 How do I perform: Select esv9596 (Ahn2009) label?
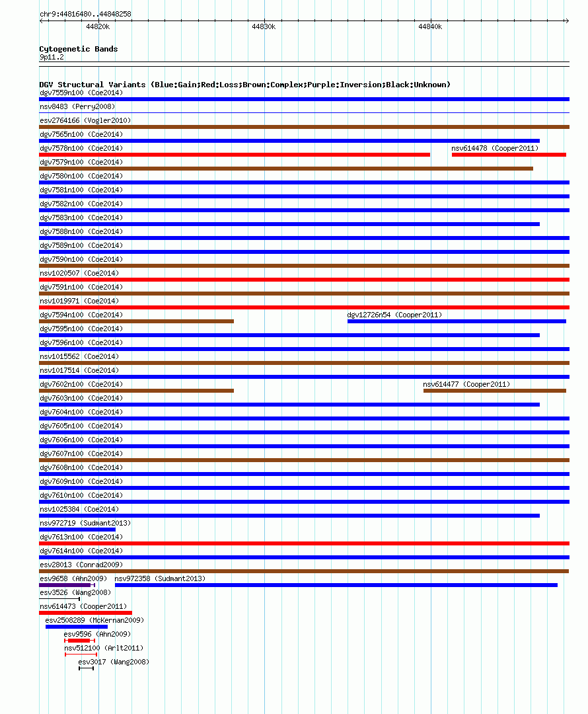click(97, 634)
